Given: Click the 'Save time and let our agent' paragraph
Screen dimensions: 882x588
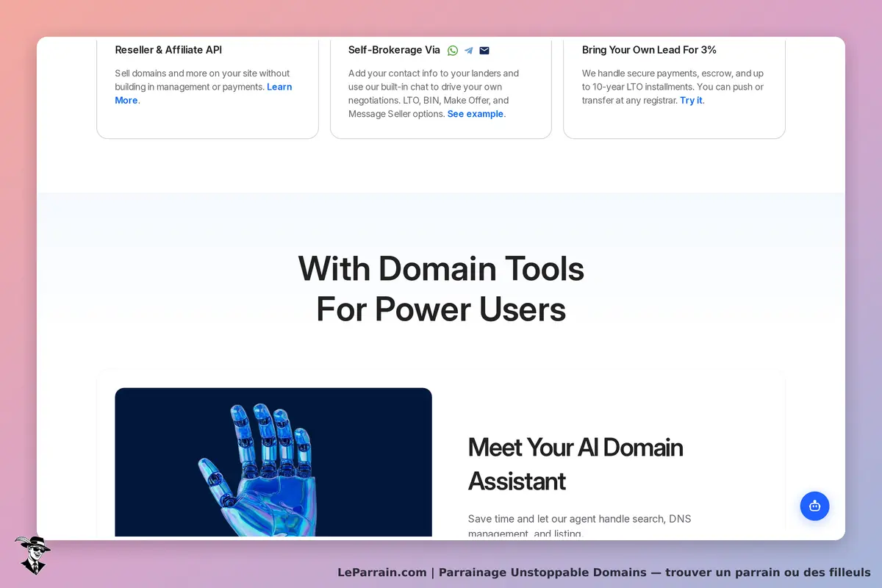Looking at the screenshot, I should (579, 526).
